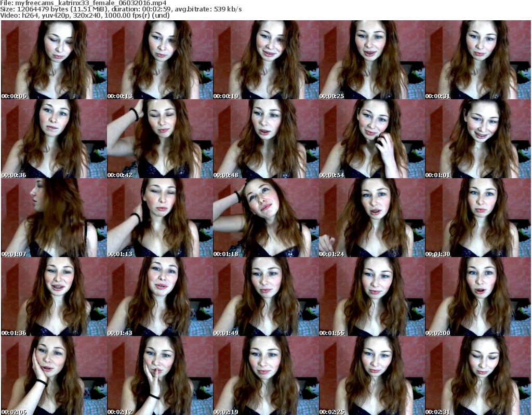This screenshot has height=415, width=532.
Task: Open the thumbnail at 00:02:12
Action: pos(159,376)
